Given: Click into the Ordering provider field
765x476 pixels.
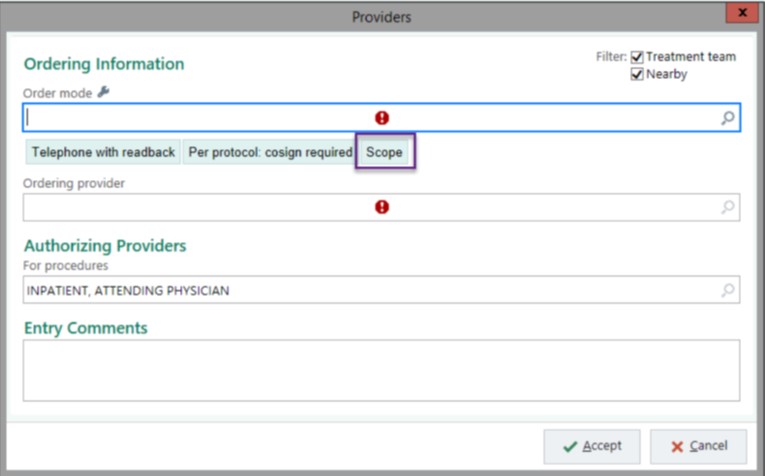Looking at the screenshot, I should coord(200,208).
